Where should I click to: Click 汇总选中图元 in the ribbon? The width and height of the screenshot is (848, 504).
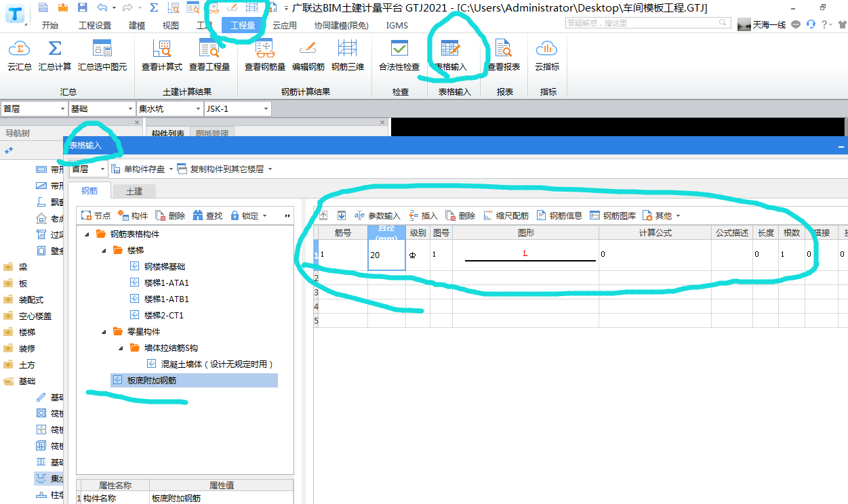(x=102, y=55)
